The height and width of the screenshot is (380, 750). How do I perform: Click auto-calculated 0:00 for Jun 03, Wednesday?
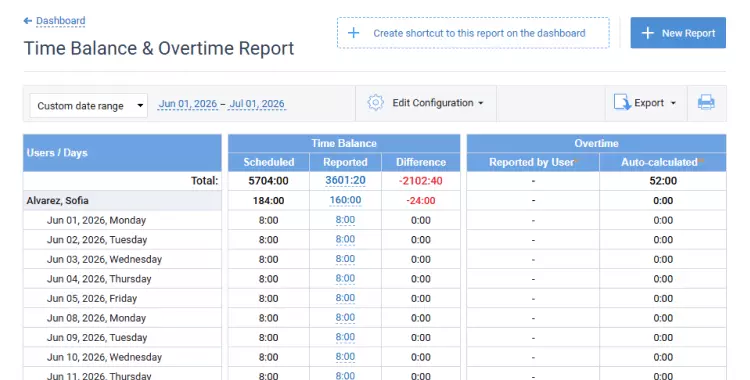[x=663, y=259]
